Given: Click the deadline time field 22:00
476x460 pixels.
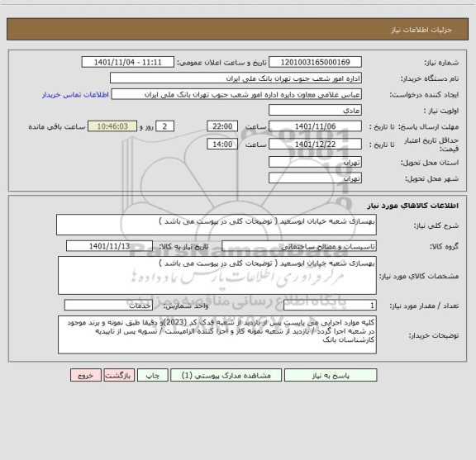Looking at the screenshot, I should click(222, 126).
